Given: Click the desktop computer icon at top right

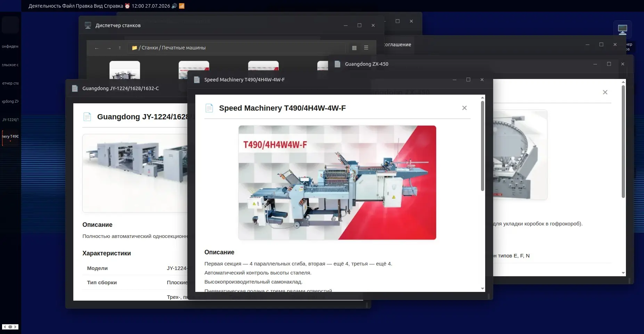Looking at the screenshot, I should [622, 30].
